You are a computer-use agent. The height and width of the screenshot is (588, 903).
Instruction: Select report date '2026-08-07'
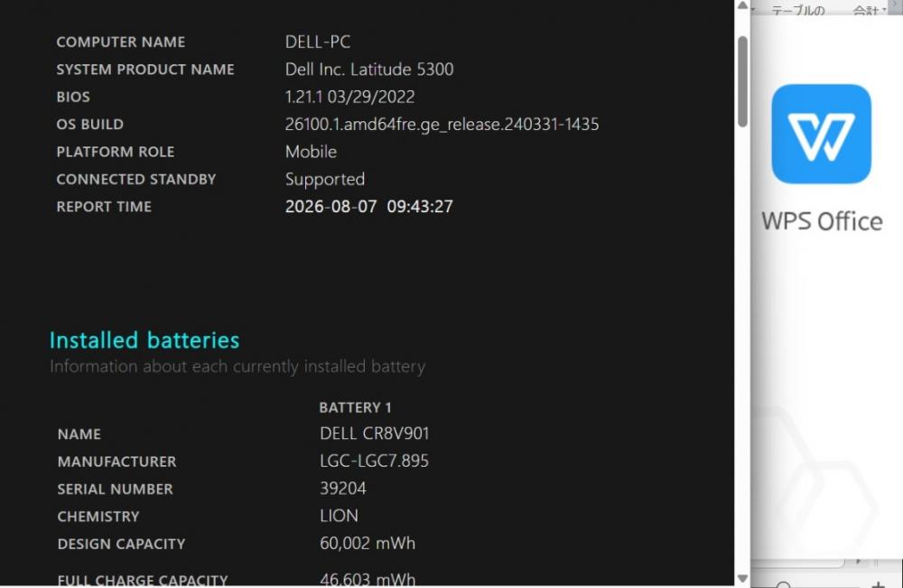click(x=331, y=207)
